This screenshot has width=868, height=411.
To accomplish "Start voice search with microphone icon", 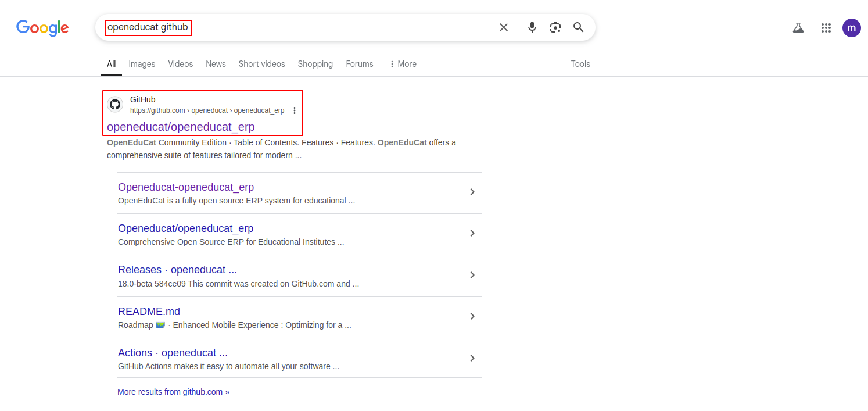I will pos(532,27).
